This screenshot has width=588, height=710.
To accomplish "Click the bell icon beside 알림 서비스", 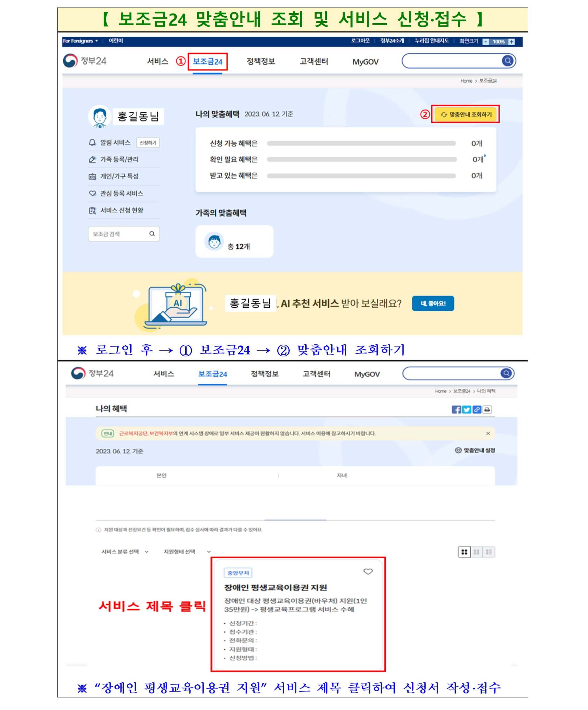I will [x=92, y=143].
